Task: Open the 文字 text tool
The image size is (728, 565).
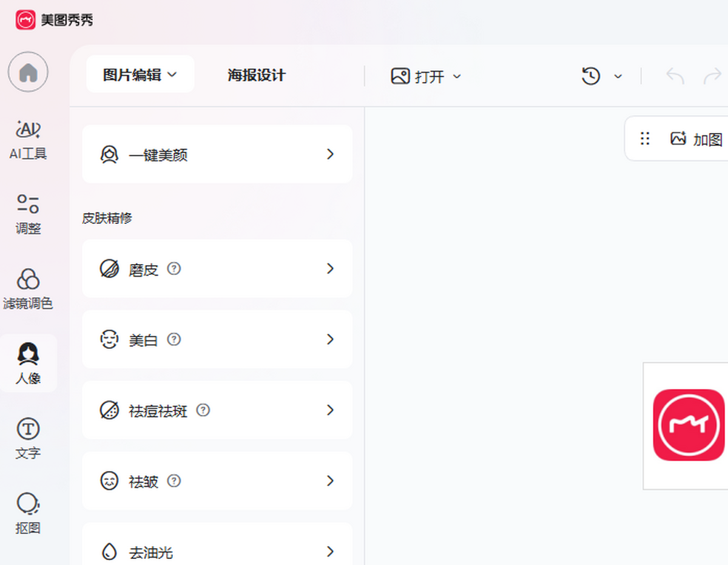Action: [28, 438]
